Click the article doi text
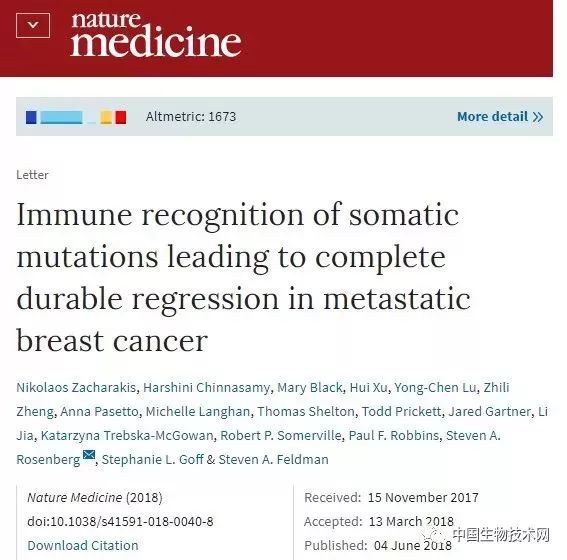Viewport: 567px width, 560px height. coord(120,521)
